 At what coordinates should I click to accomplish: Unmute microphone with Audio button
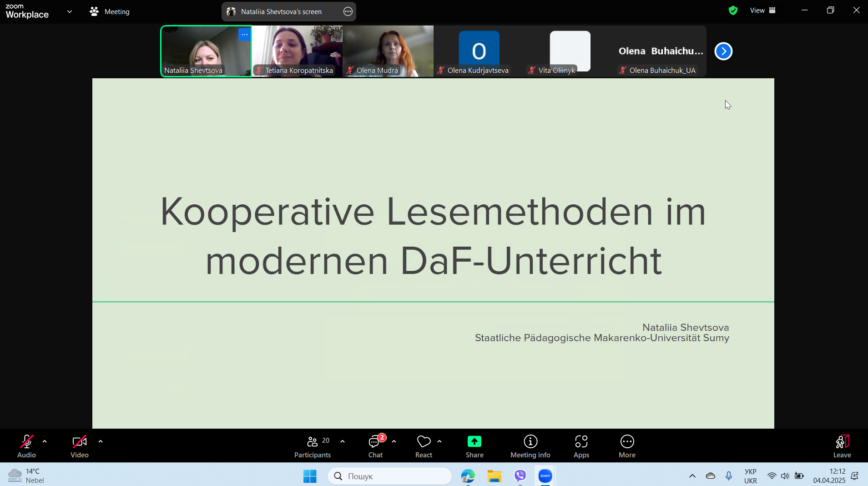(26, 446)
